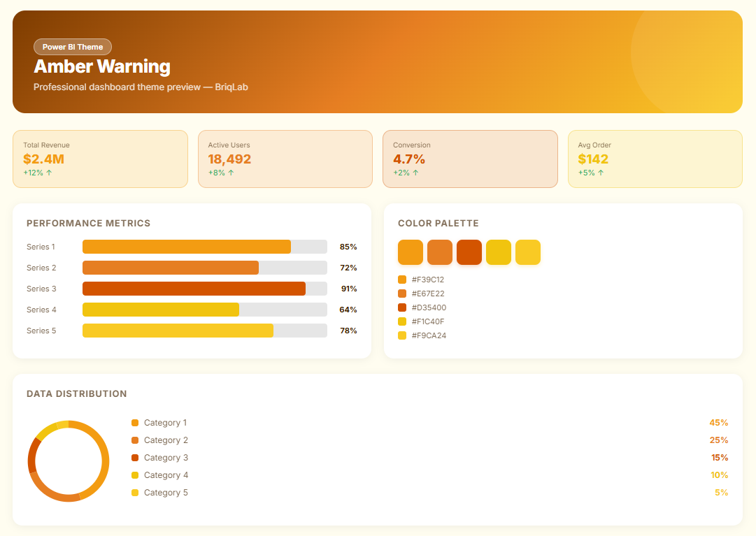Pick the first large orange palette swatch

tap(411, 252)
